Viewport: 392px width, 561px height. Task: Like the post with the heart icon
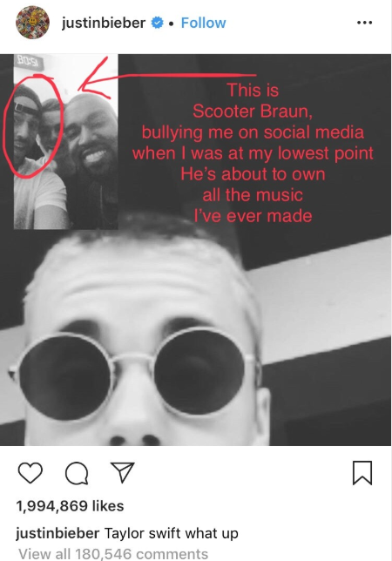(x=30, y=473)
